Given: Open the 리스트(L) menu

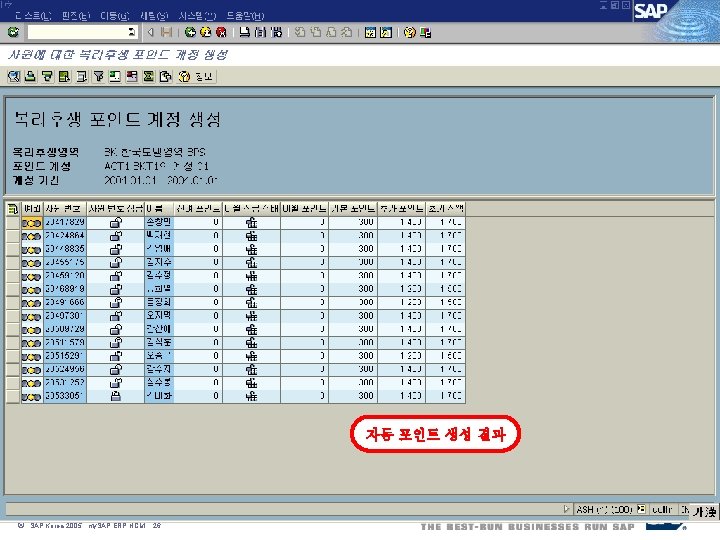Looking at the screenshot, I should [33, 16].
